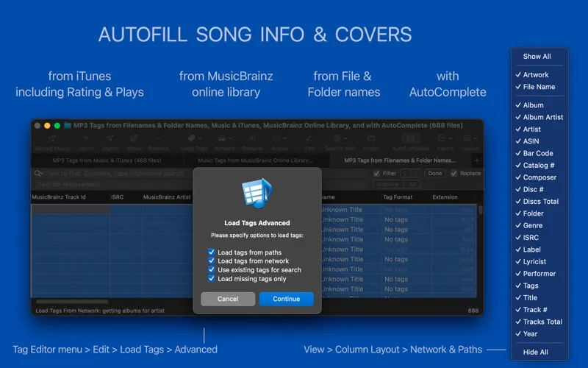Screen dimensions: 588x368
Task: Toggle the Album column menu item
Action: [539, 105]
